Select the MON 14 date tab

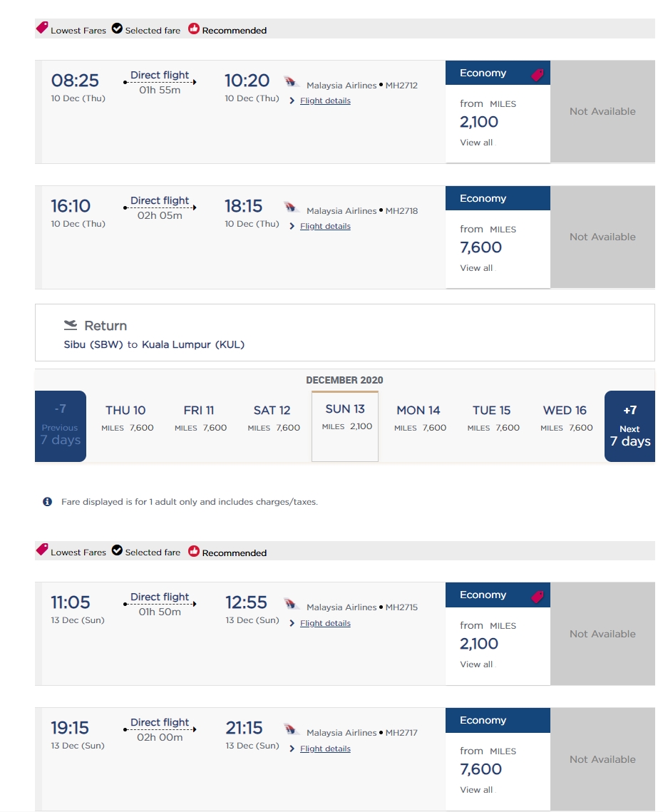click(x=418, y=418)
